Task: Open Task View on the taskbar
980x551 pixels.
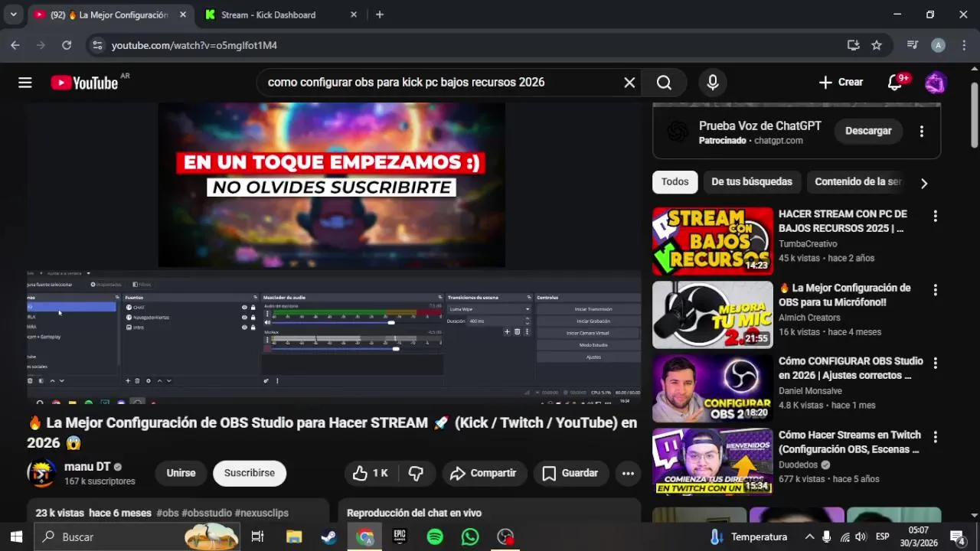Action: [258, 537]
